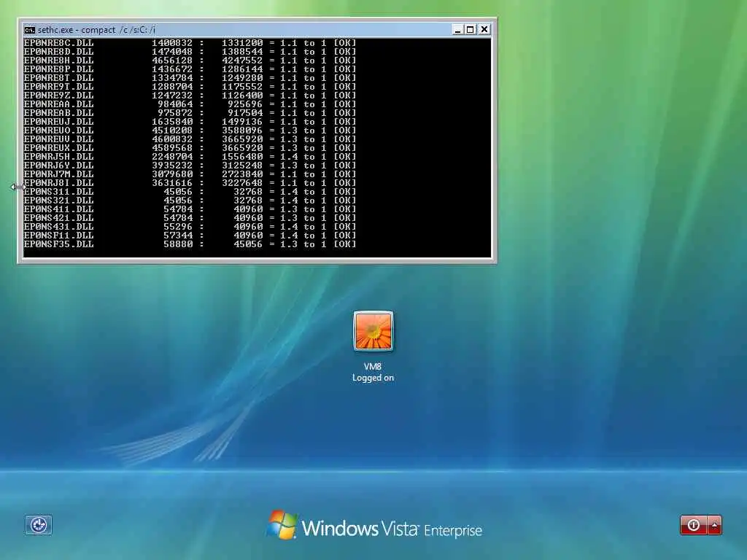Select the VM8 user account picture
747x560 pixels.
tap(373, 331)
